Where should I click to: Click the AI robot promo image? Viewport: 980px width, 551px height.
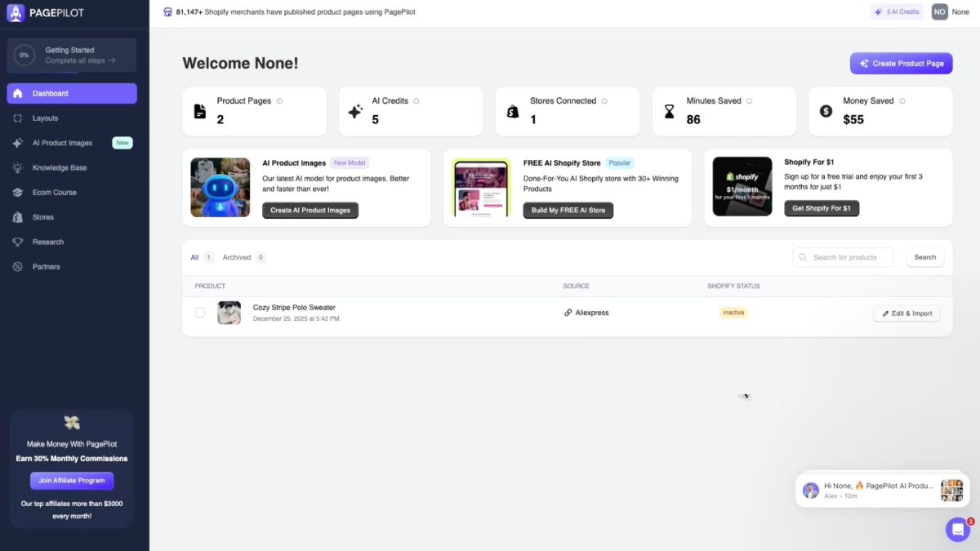(x=220, y=187)
